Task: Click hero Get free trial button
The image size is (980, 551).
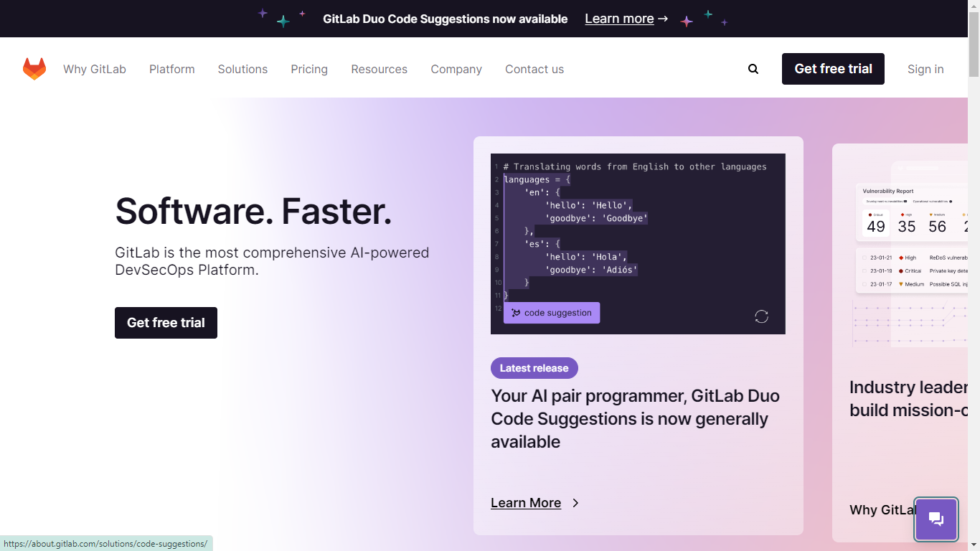Action: tap(166, 323)
